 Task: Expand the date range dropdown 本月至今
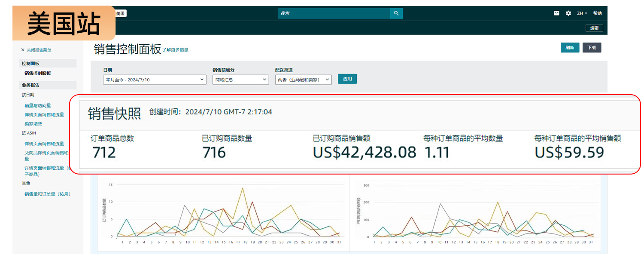[x=155, y=80]
